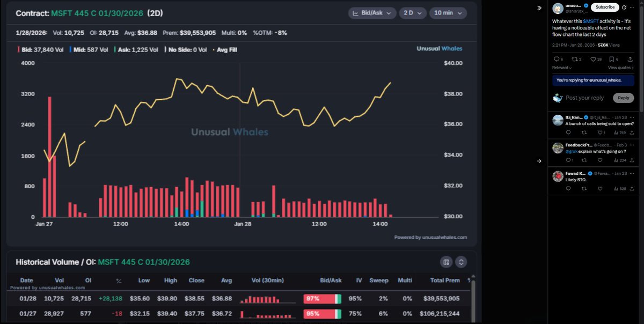Open the 10 min interval dropdown
The height and width of the screenshot is (324, 644).
448,13
